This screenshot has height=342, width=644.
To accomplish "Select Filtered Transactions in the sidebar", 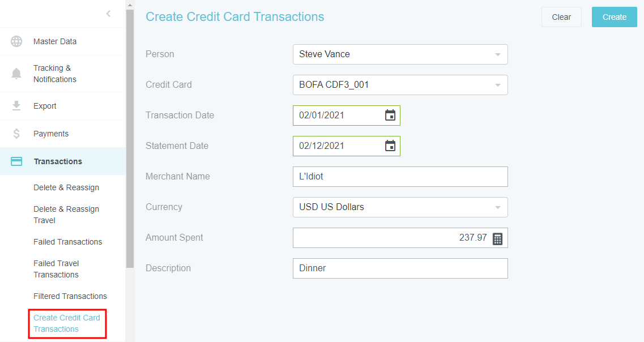I will click(x=70, y=296).
